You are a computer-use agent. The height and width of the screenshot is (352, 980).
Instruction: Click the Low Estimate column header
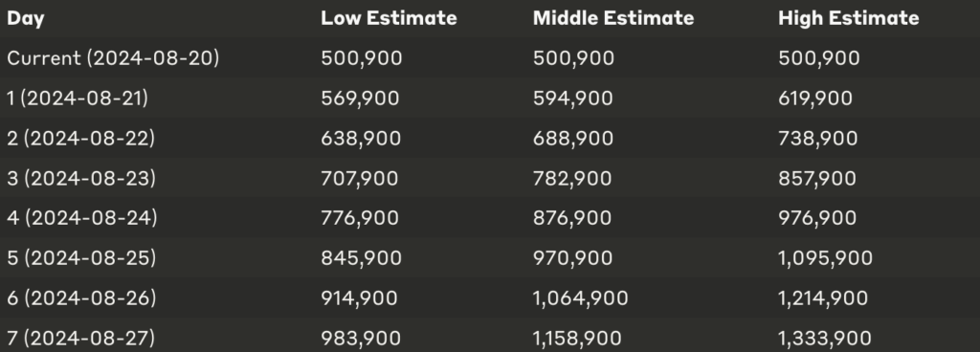pos(389,18)
